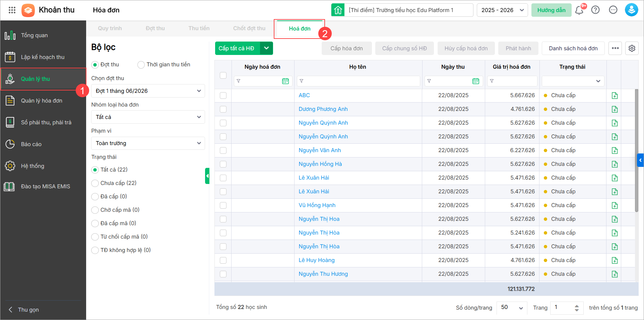The height and width of the screenshot is (320, 644).
Task: Select Chờ cấp mã (0) status filter
Action: point(95,210)
